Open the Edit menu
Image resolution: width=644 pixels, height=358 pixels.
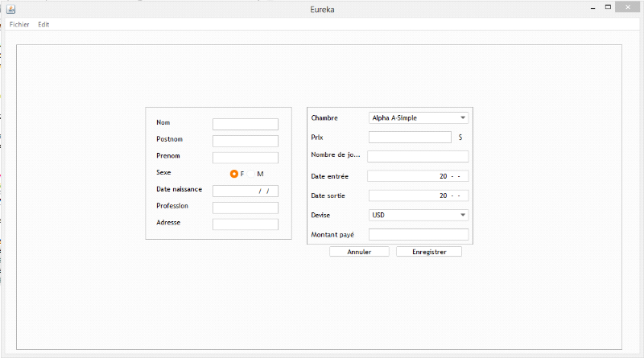coord(43,24)
